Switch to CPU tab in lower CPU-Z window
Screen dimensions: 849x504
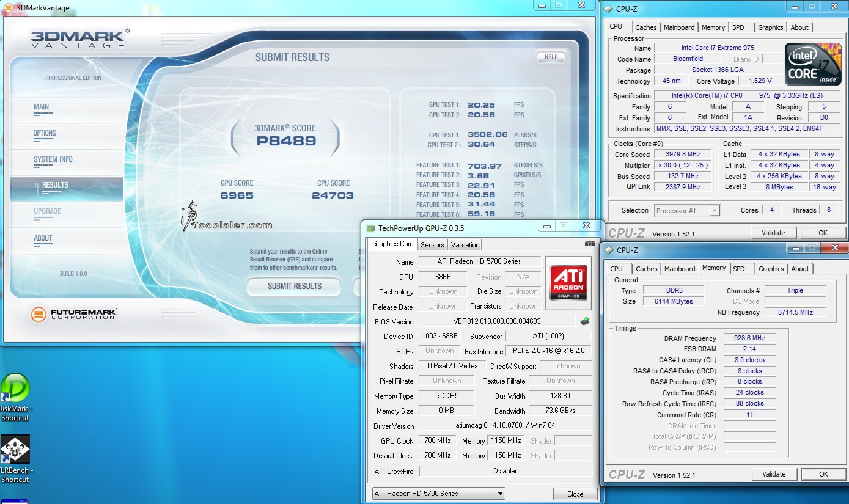point(617,269)
